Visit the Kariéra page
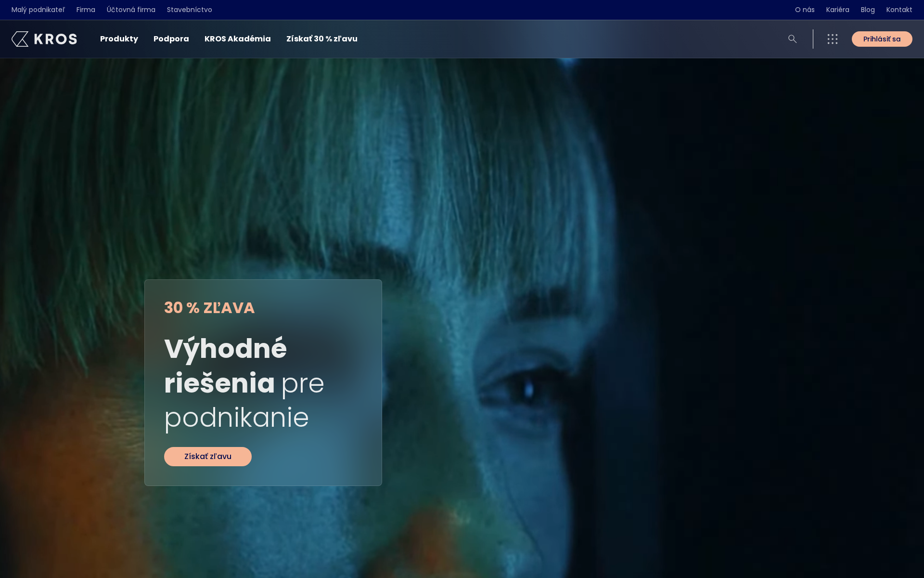The width and height of the screenshot is (924, 578). point(837,9)
